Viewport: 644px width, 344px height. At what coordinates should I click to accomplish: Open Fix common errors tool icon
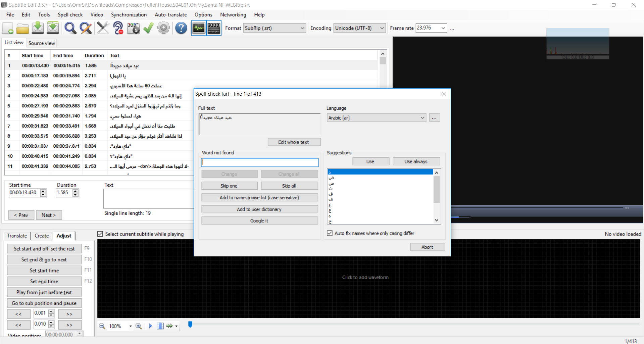pyautogui.click(x=103, y=28)
